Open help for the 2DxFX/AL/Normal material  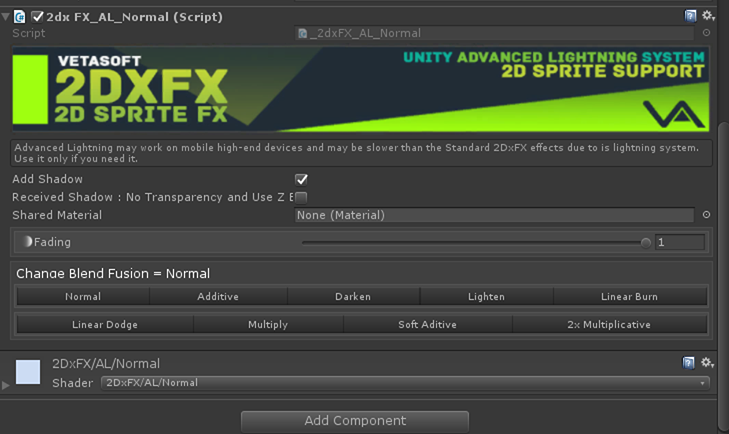(x=688, y=362)
